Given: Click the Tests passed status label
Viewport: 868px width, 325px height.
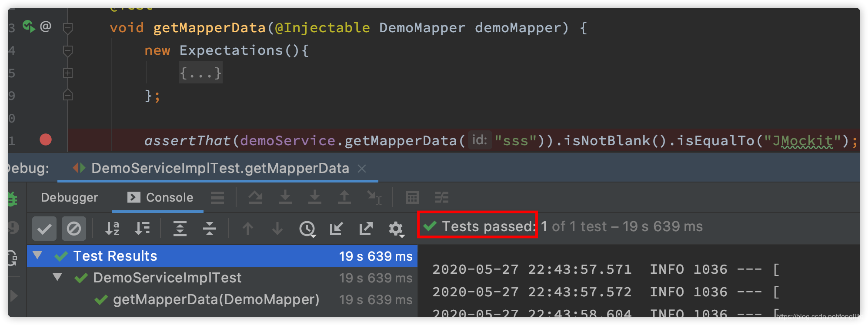Looking at the screenshot, I should (x=488, y=226).
